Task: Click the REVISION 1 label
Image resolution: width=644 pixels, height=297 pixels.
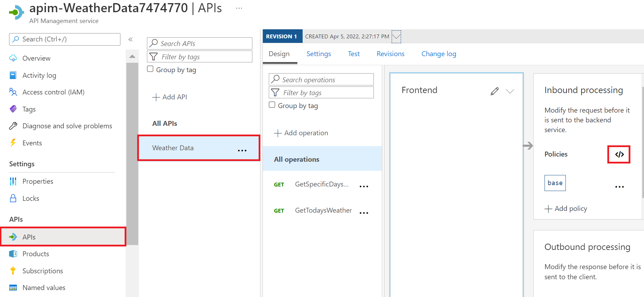Action: (282, 36)
